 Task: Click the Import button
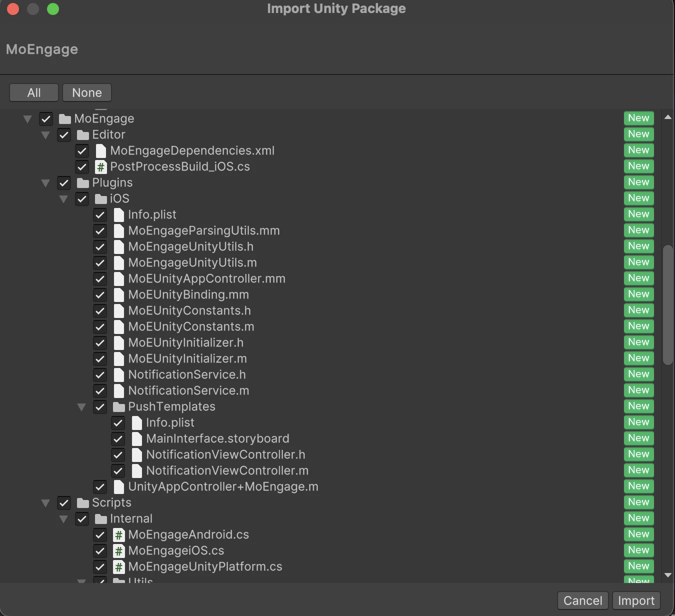[x=636, y=600]
